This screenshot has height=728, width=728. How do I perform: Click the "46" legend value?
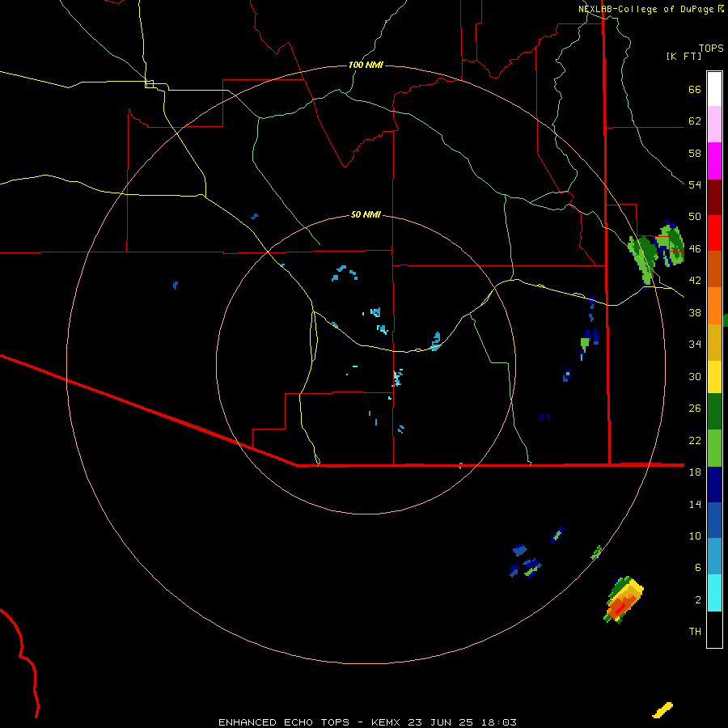pyautogui.click(x=695, y=249)
